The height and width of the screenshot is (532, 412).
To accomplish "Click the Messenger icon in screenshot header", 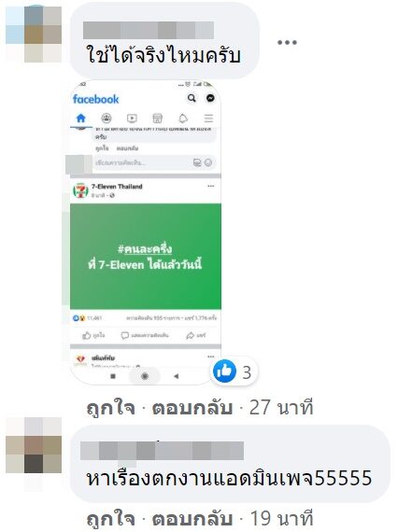I will coord(210,98).
